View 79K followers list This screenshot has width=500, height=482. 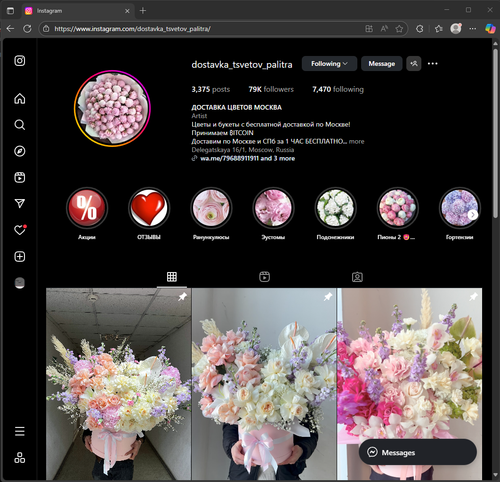click(271, 89)
